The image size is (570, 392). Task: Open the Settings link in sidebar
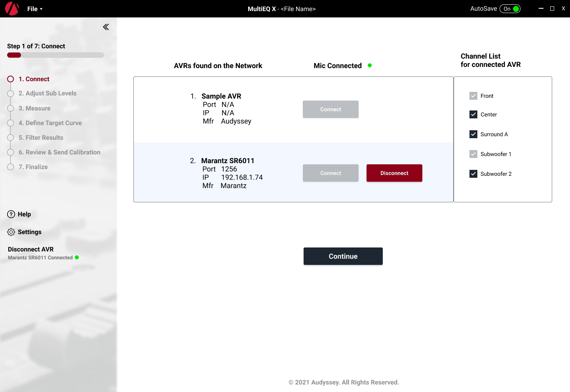(x=30, y=232)
